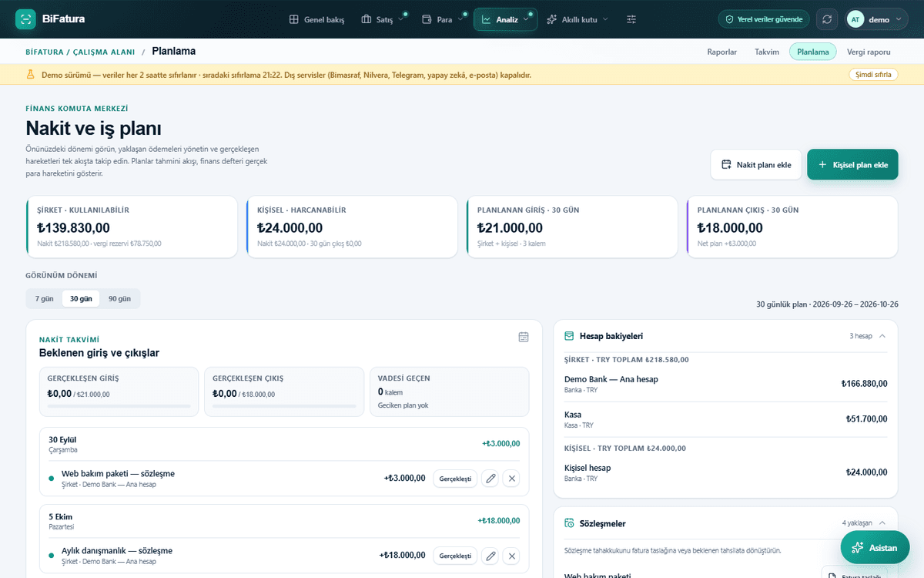The height and width of the screenshot is (578, 924).
Task: Open the Akıllı kutu dropdown
Action: [577, 19]
